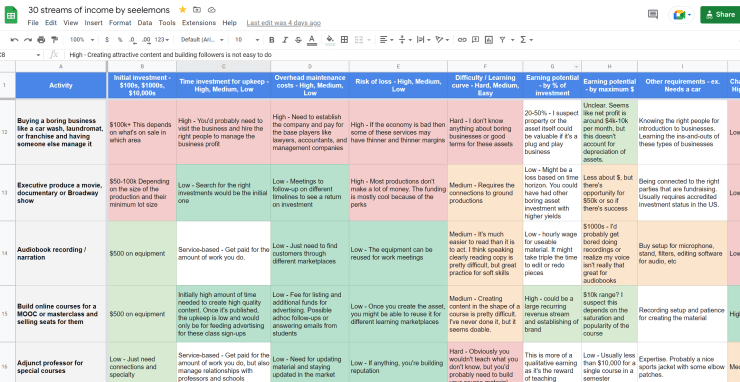This screenshot has width=740, height=382.
Task: Toggle bold formatting
Action: (x=271, y=40)
